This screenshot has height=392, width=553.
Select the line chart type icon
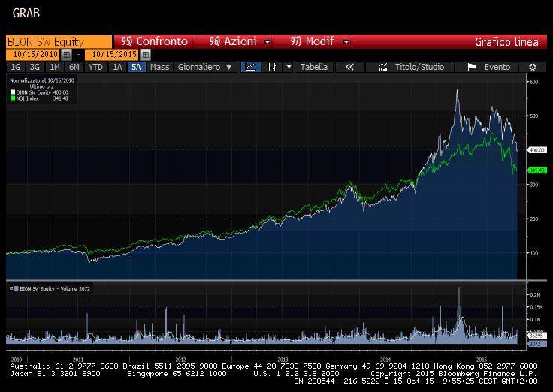[x=251, y=67]
